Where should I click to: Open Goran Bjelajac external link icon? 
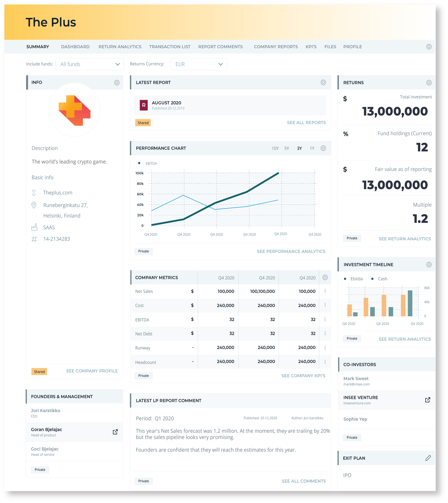(x=115, y=432)
